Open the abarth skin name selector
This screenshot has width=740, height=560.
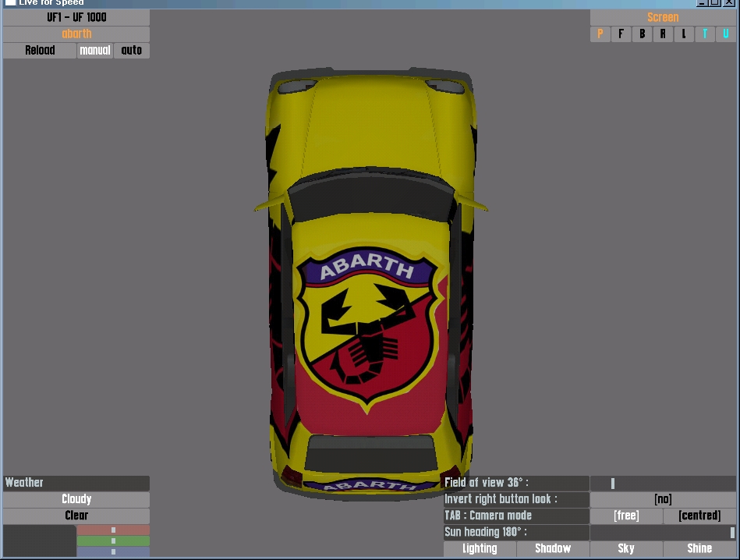tap(76, 34)
